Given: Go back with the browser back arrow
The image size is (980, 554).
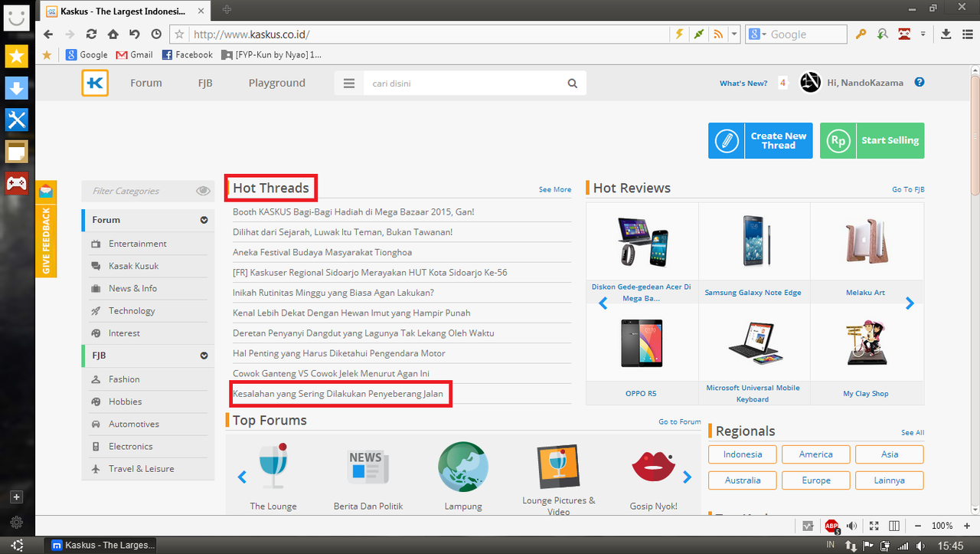Looking at the screenshot, I should pyautogui.click(x=48, y=34).
